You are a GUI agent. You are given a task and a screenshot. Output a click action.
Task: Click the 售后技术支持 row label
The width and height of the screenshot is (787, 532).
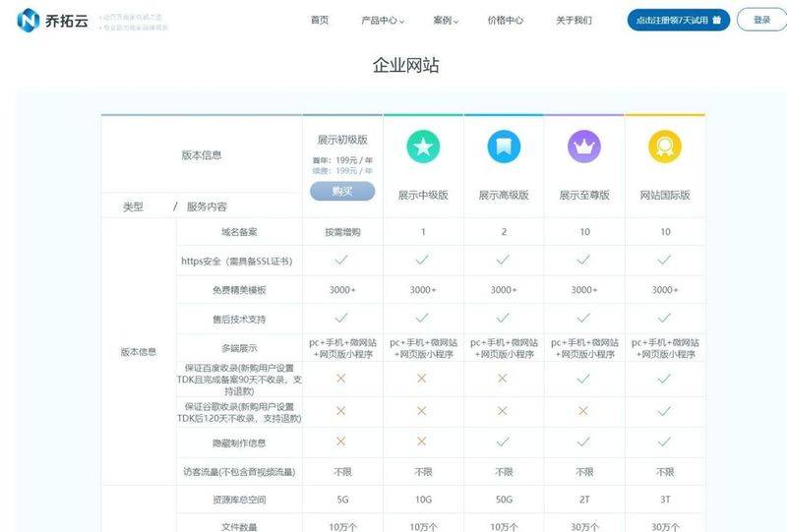pos(239,319)
